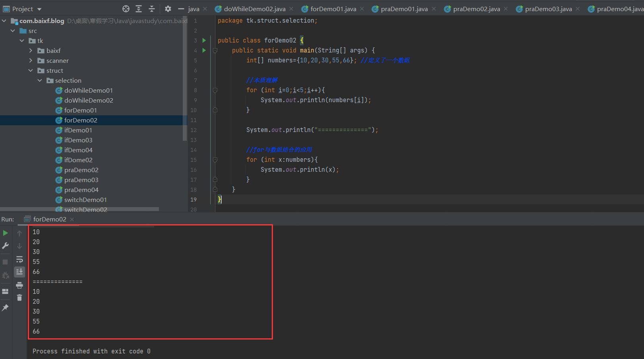Collapse the tk package
The image size is (644, 359).
(x=22, y=41)
